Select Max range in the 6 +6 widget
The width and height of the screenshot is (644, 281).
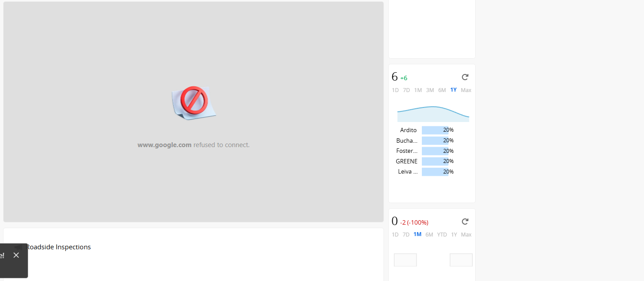466,90
